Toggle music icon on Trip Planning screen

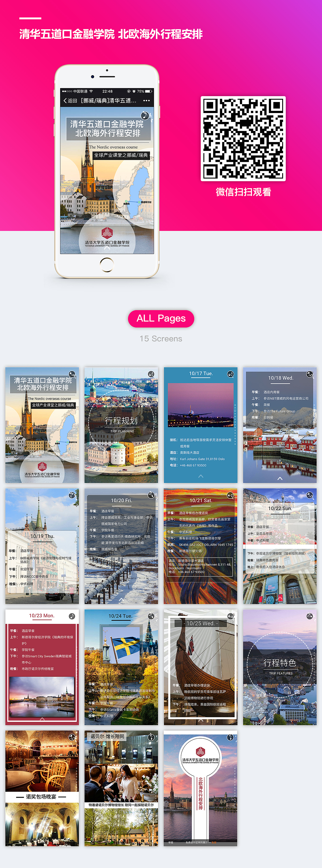[x=151, y=374]
